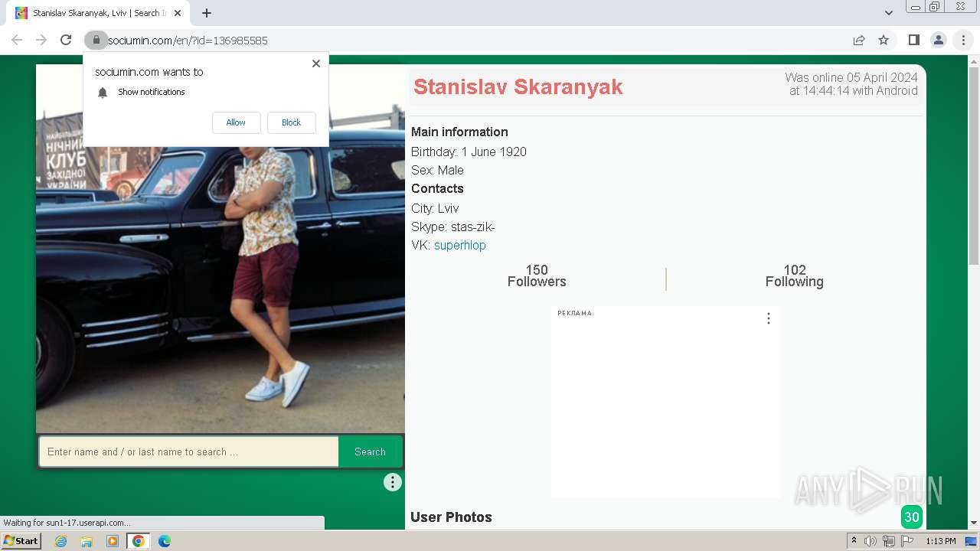Click the browser back arrow
The height and width of the screenshot is (551, 980).
(17, 41)
